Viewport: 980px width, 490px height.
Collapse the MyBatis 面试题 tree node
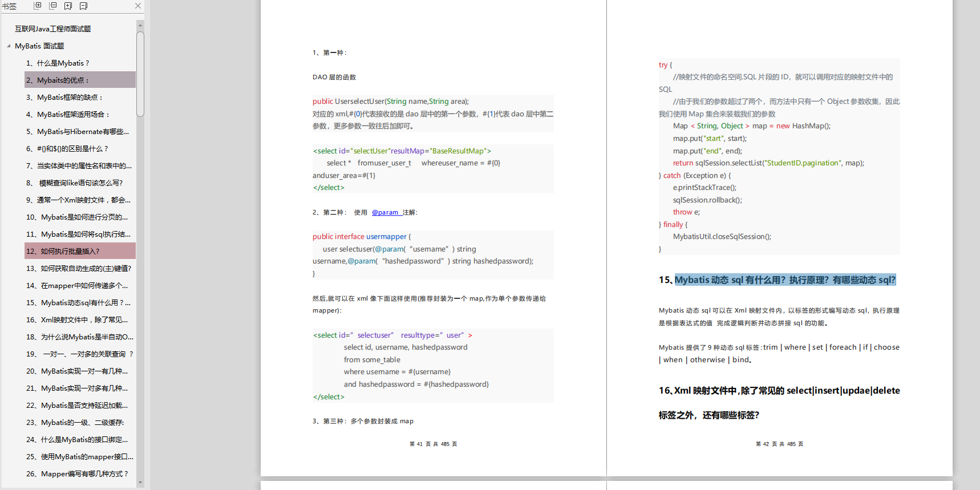pos(9,46)
